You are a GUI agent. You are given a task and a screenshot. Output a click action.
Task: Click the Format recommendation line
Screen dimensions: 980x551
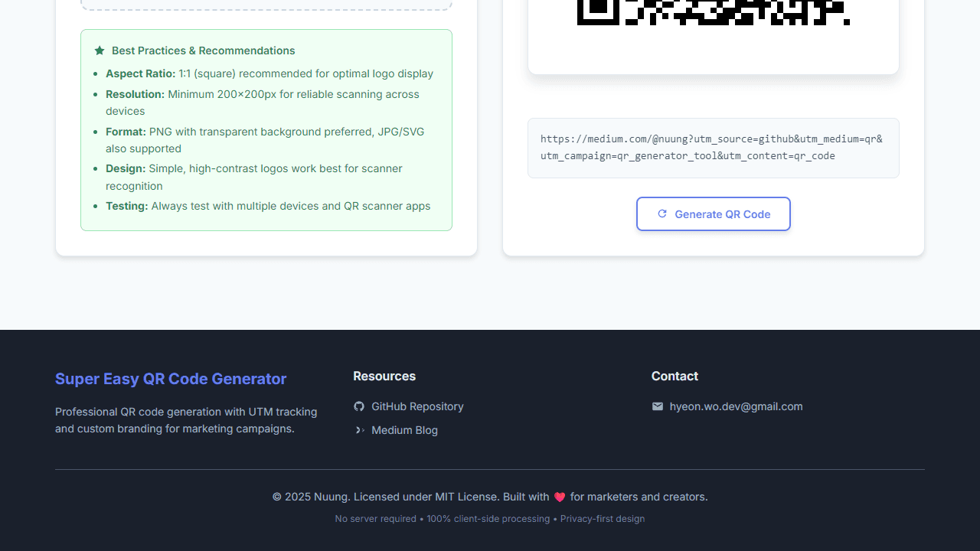[x=265, y=140]
